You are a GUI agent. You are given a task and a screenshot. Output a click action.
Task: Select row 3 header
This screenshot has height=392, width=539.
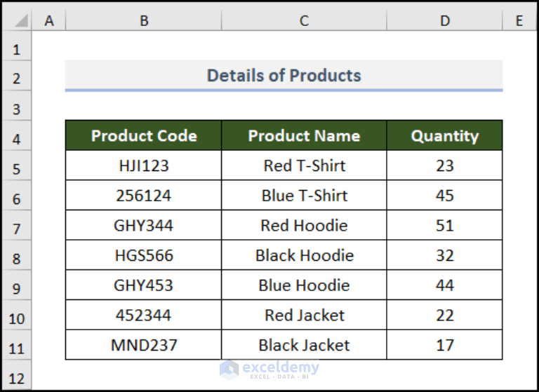(x=17, y=106)
